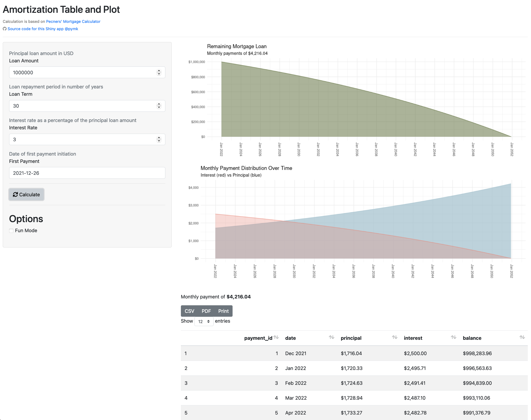Click the Print button

pos(223,311)
